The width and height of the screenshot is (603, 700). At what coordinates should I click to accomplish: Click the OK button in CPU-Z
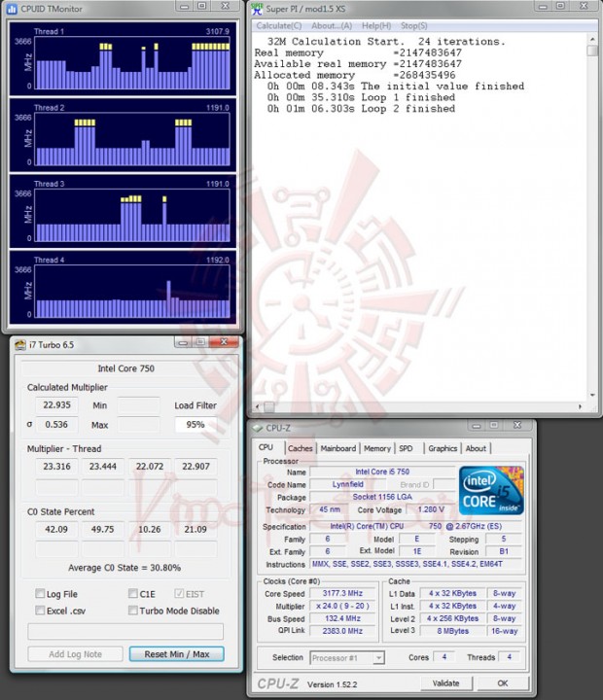(x=503, y=683)
